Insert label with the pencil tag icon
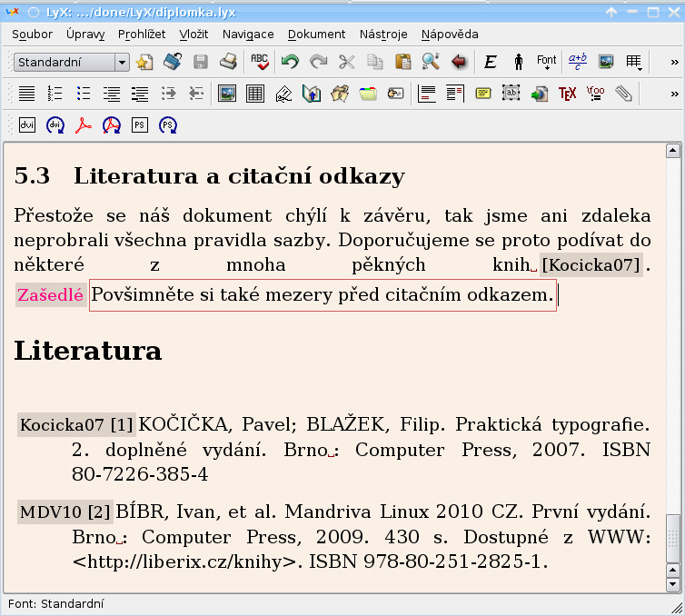685x616 pixels. (283, 94)
